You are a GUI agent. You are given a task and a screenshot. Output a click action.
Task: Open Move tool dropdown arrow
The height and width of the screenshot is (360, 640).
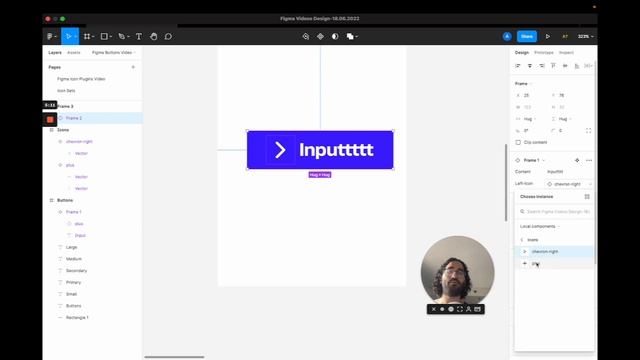coord(76,37)
